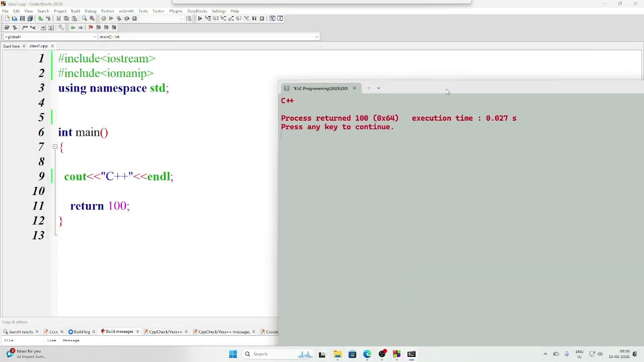This screenshot has height=362, width=644.
Task: Click the 'Message' column header in Build messages
Action: (x=71, y=340)
